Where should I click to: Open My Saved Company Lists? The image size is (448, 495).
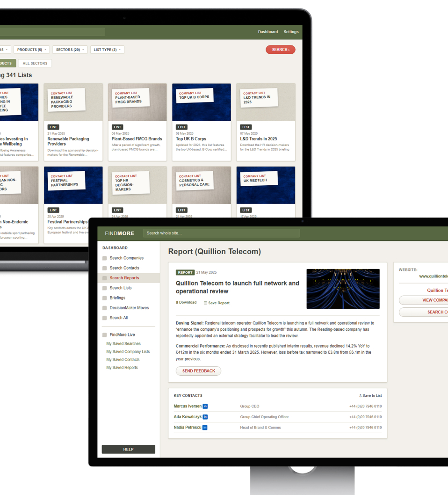pos(128,351)
